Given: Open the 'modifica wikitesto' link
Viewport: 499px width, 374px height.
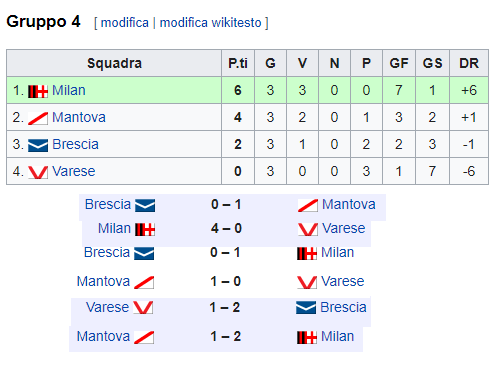Looking at the screenshot, I should tap(211, 23).
